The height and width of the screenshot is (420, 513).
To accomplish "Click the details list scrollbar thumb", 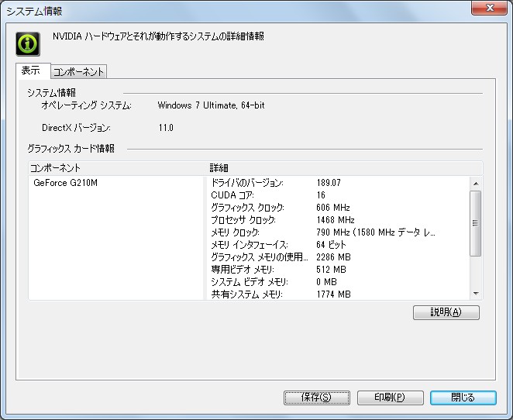I will [x=475, y=223].
